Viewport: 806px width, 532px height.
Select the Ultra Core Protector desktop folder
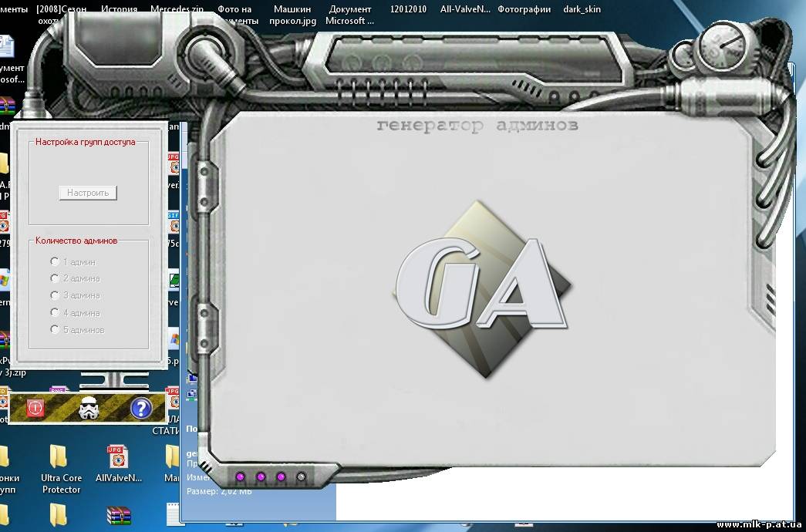click(x=61, y=470)
